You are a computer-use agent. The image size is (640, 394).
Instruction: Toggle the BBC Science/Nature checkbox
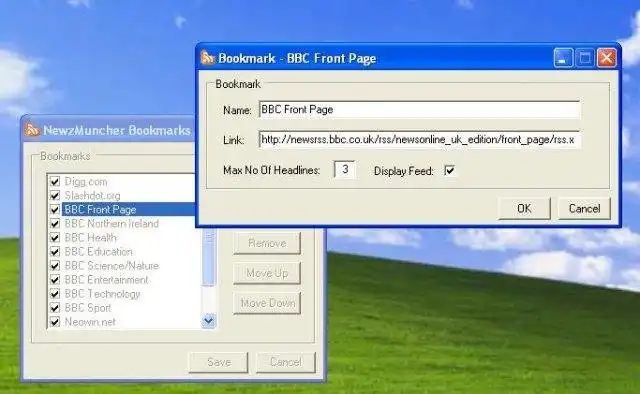coord(55,266)
